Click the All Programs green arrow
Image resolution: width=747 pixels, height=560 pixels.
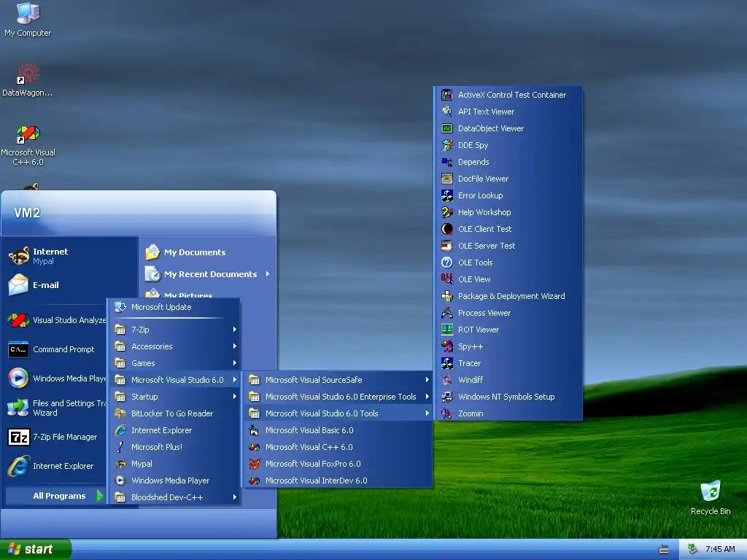99,496
